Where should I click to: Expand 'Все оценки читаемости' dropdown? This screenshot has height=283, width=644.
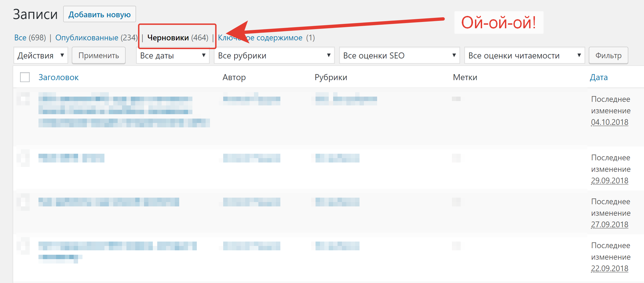tap(524, 55)
